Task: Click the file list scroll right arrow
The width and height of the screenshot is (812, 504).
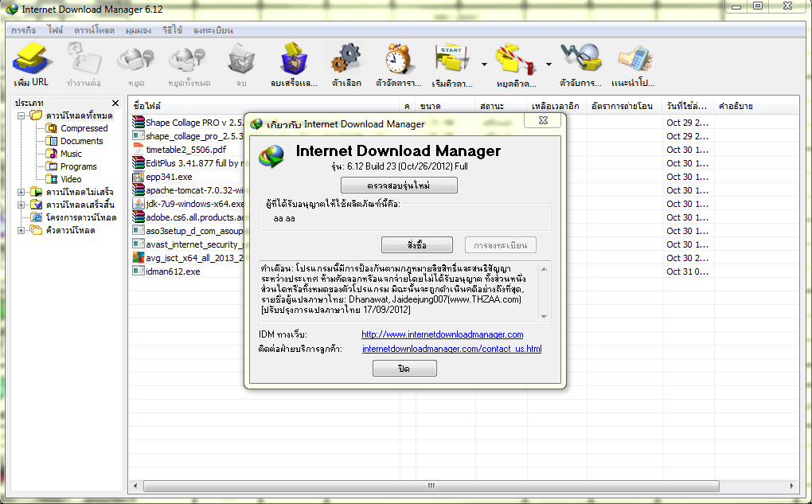Action: (x=792, y=486)
